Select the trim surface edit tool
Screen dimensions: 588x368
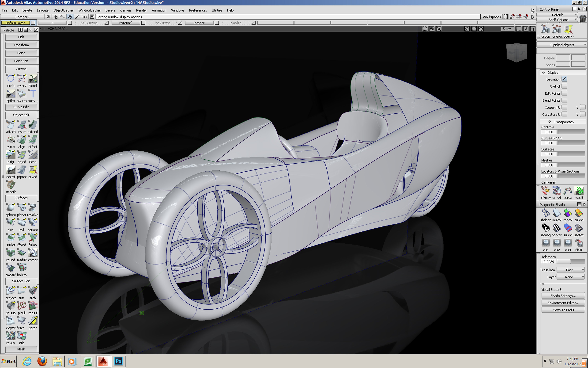pos(22,291)
